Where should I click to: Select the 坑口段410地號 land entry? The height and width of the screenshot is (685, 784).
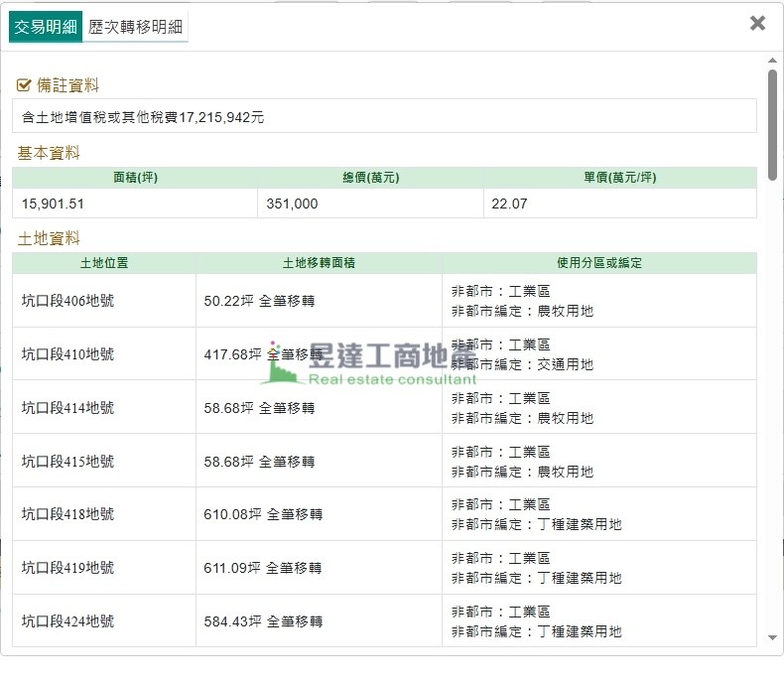point(67,354)
